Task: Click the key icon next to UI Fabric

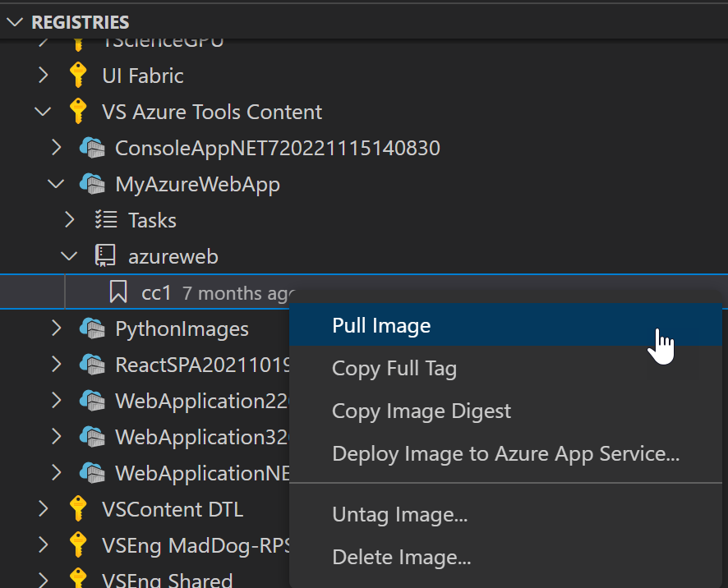Action: coord(78,75)
